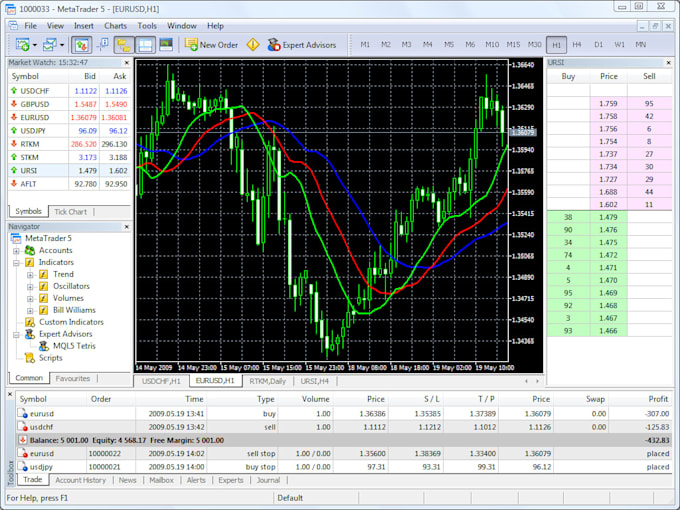Open the View menu
680x510 pixels.
tap(55, 26)
